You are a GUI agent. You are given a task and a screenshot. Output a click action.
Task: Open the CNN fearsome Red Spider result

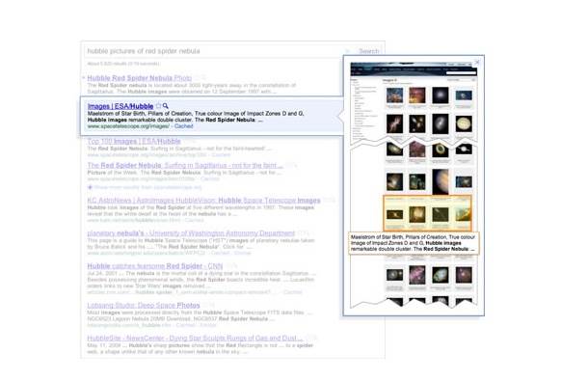[x=155, y=266]
